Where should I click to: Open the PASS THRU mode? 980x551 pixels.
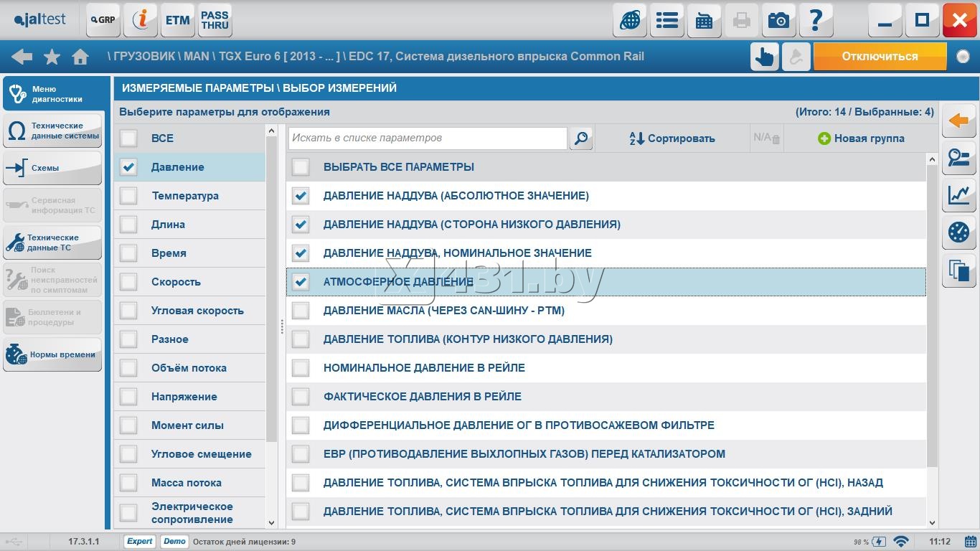point(215,20)
